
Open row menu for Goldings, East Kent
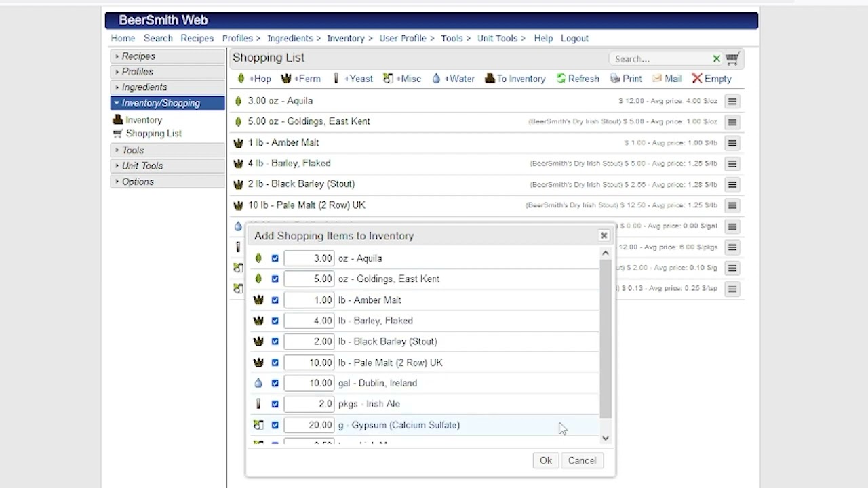click(x=732, y=122)
